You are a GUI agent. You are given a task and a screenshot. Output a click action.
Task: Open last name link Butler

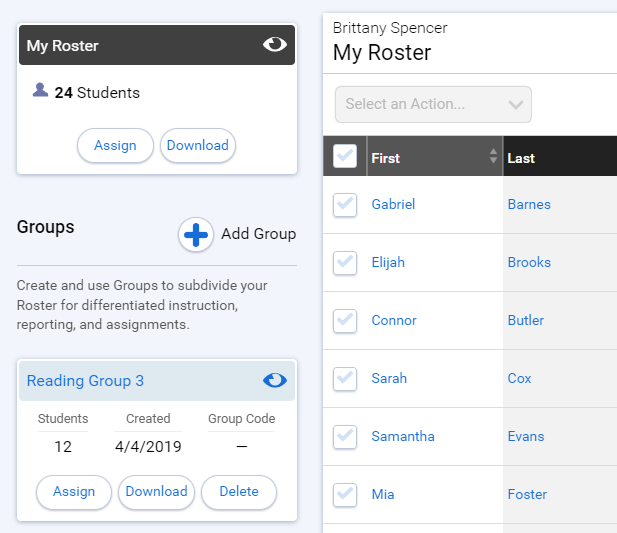pyautogui.click(x=526, y=321)
